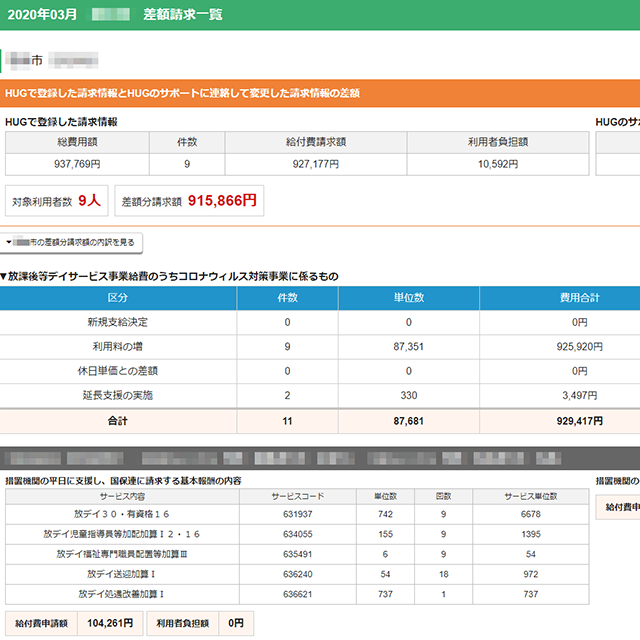Click the 放課後等デイサービス事業給費 section heading triangle

pos(5,276)
